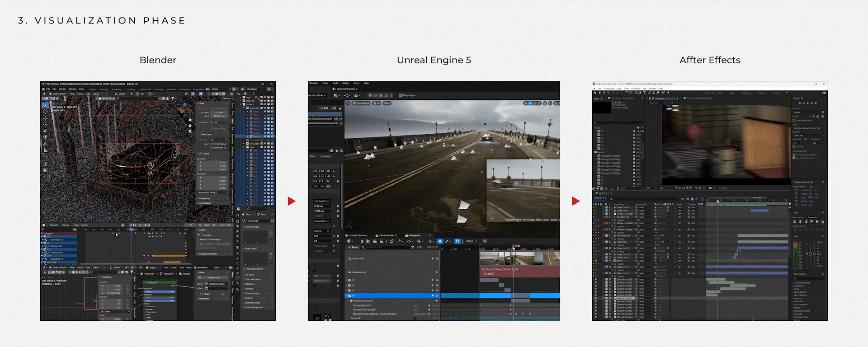Click the Add button in Unreal Components panel
This screenshot has height=347, width=868.
(x=325, y=108)
